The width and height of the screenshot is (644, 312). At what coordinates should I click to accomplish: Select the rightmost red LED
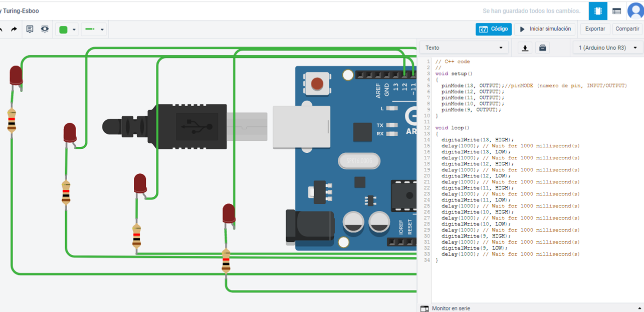(229, 214)
